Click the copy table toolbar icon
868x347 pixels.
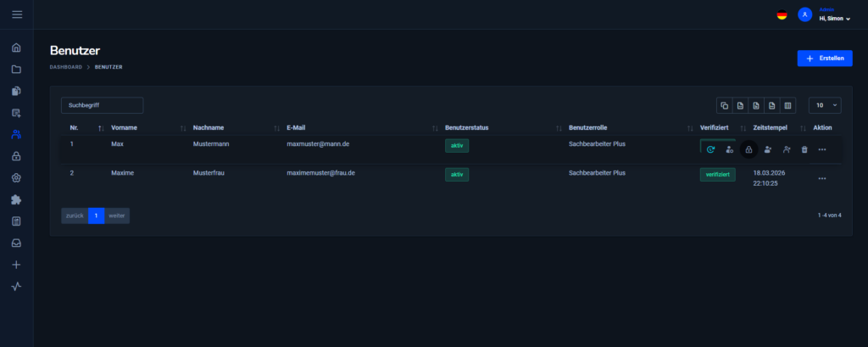[724, 105]
